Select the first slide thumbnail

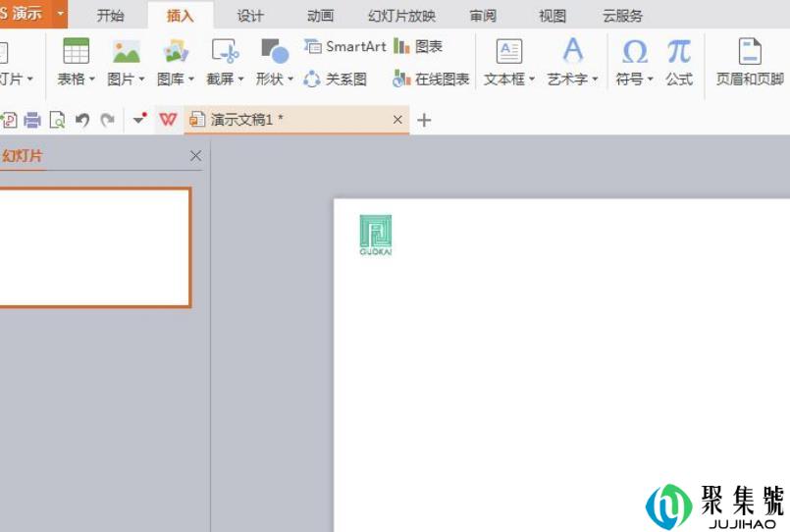[x=94, y=247]
